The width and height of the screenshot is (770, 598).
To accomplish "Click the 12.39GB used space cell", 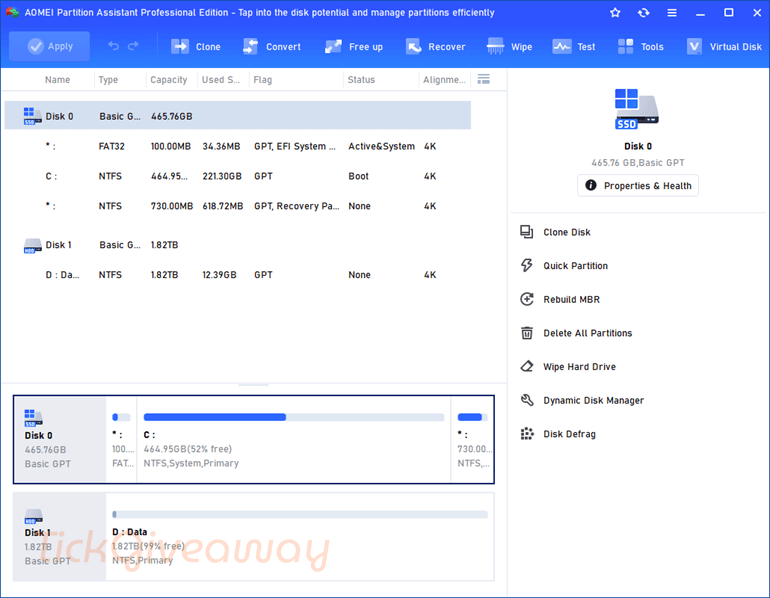I will [220, 275].
